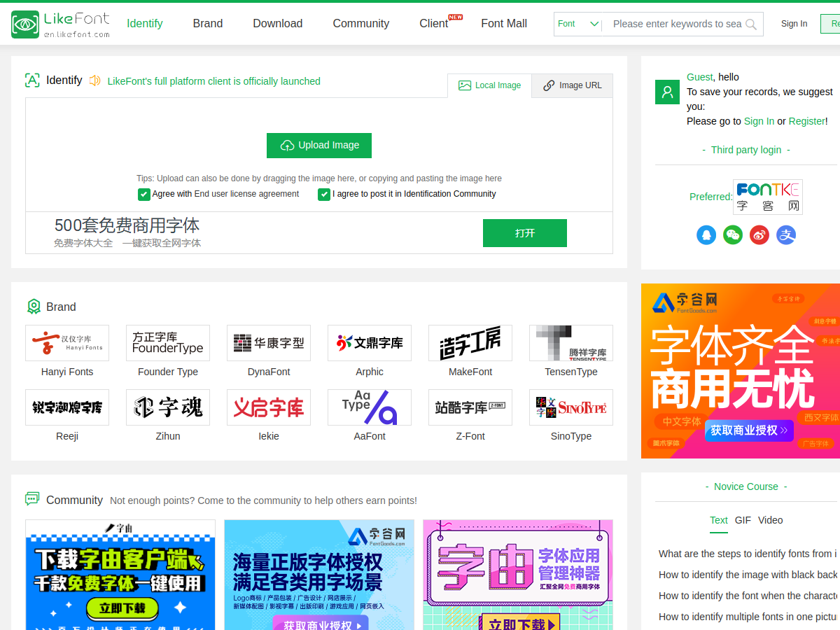This screenshot has height=630, width=840.
Task: Open Zihun brand logo
Action: click(168, 407)
